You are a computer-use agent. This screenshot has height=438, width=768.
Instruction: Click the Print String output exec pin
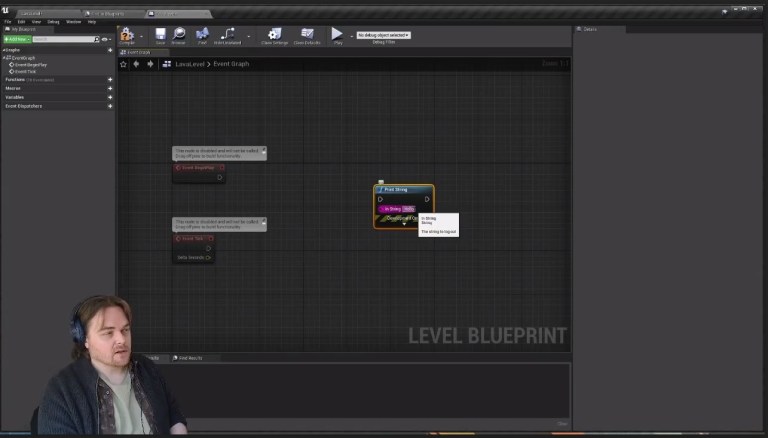(x=427, y=199)
